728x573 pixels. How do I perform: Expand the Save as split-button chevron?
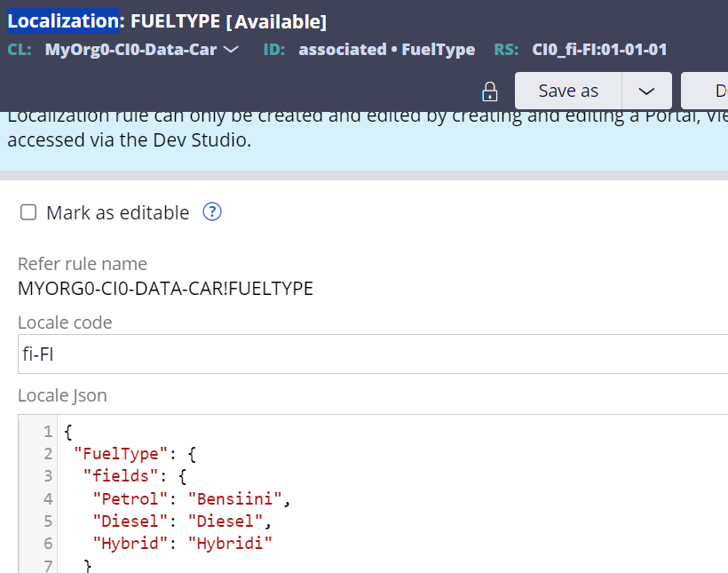(647, 91)
